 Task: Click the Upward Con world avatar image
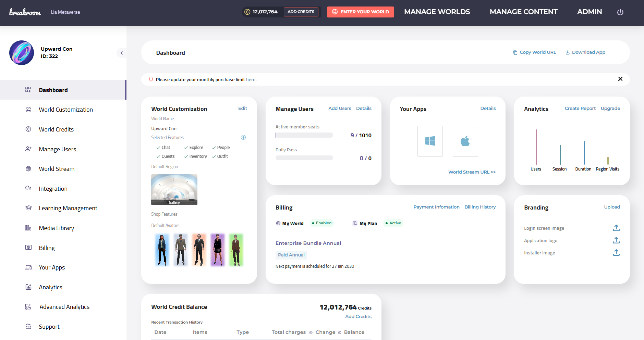[22, 53]
